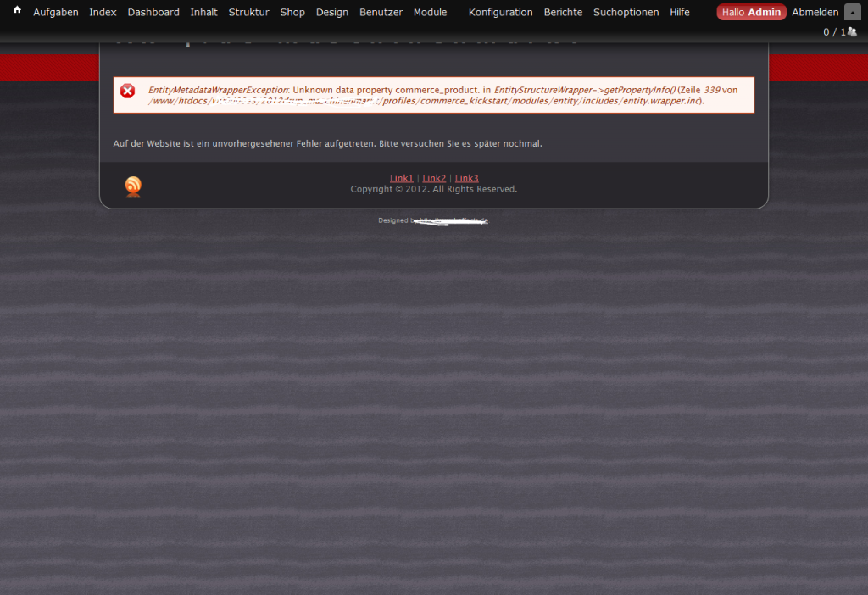Click the home icon in admin menu
The height and width of the screenshot is (595, 868).
(17, 11)
